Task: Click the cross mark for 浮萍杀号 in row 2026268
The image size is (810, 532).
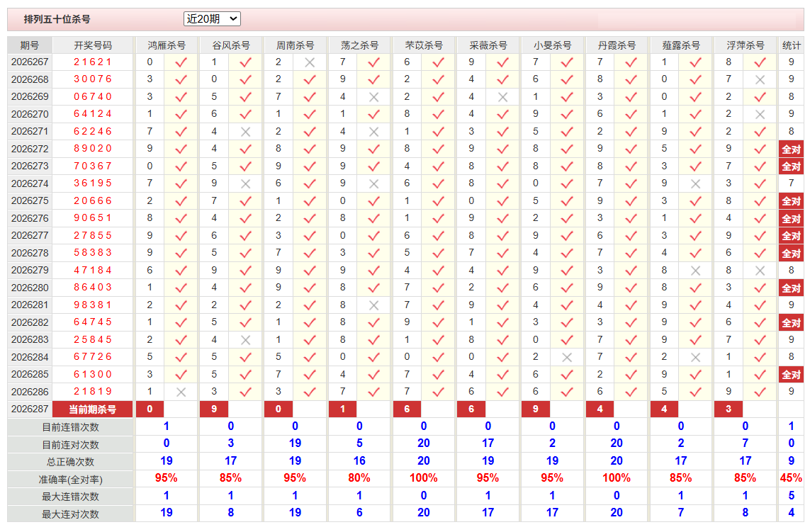Action: (x=760, y=80)
